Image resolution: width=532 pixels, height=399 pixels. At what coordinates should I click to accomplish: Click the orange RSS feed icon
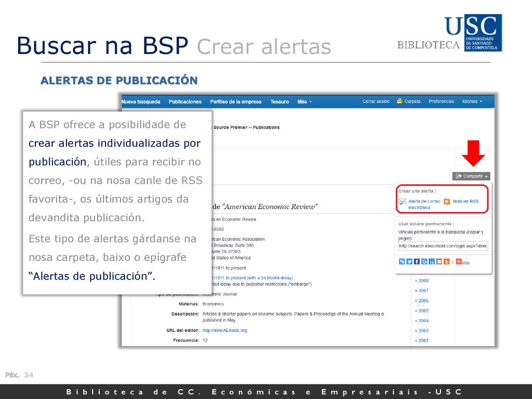(447, 202)
